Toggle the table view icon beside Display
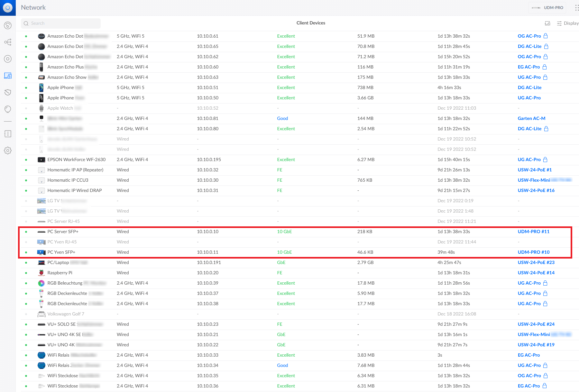Screen dimensions: 579x392 (547, 23)
